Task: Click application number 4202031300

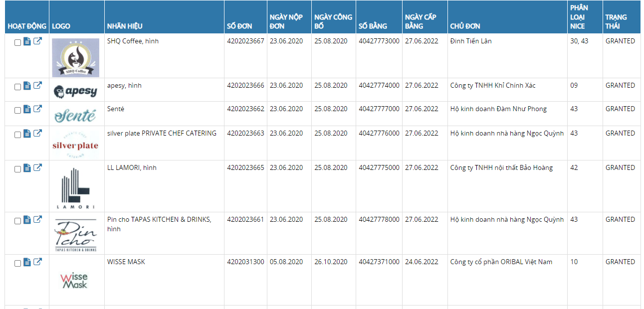Action: click(245, 262)
